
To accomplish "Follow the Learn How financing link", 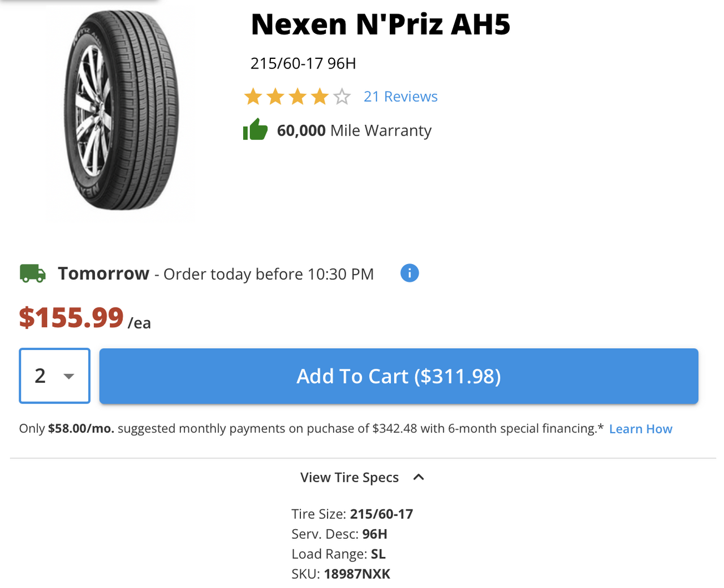I will click(x=640, y=429).
